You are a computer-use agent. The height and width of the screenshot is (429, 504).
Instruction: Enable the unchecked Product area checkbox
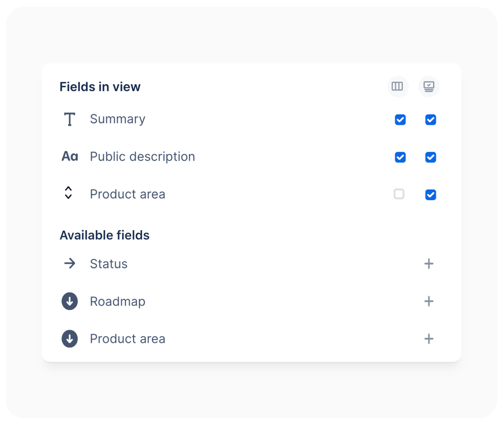tap(399, 194)
